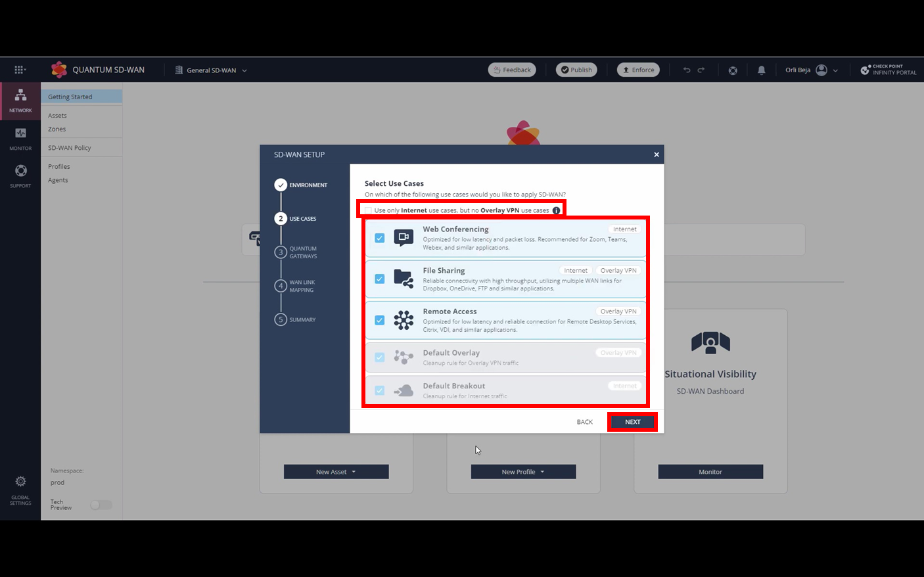Viewport: 924px width, 577px height.
Task: Click step 2 Use Cases circle
Action: coord(281,218)
